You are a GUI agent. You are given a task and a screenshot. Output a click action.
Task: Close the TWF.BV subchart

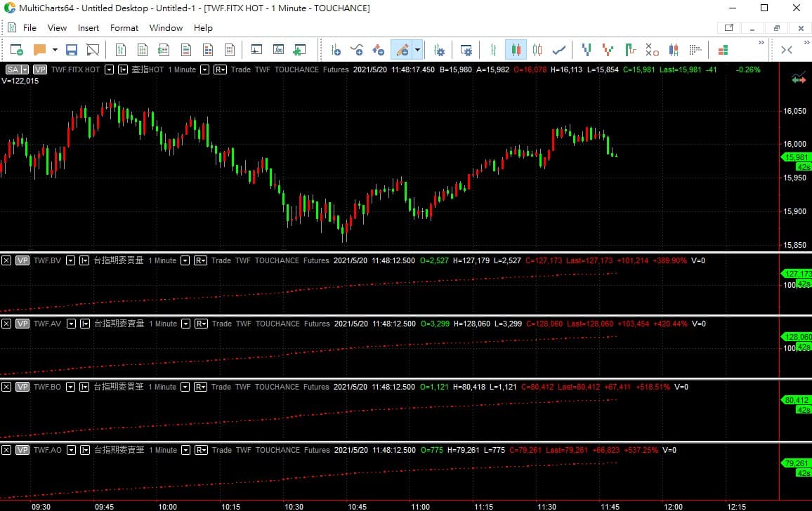pyautogui.click(x=6, y=260)
